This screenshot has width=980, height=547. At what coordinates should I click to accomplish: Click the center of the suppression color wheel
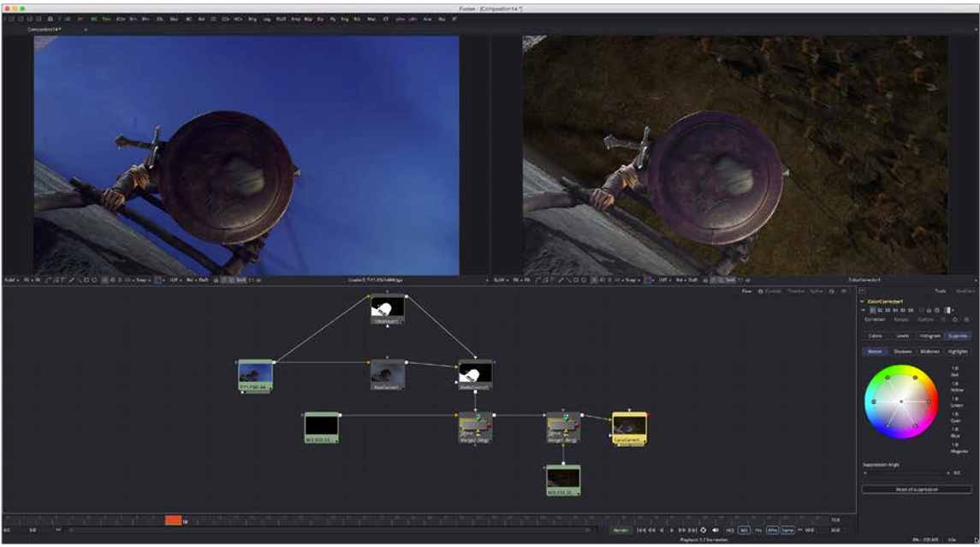(900, 401)
